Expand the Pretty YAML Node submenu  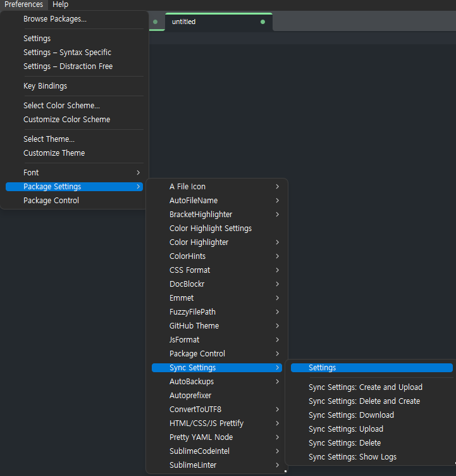(217, 438)
